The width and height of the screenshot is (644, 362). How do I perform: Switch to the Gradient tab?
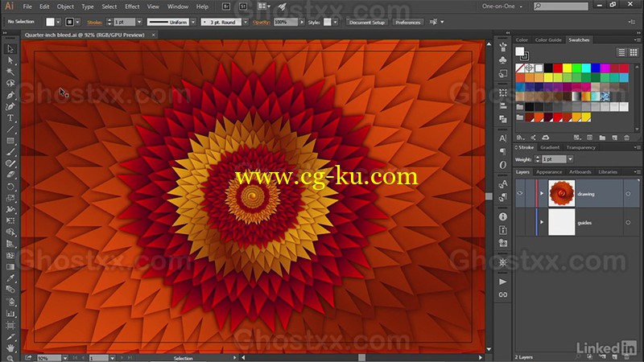point(550,147)
